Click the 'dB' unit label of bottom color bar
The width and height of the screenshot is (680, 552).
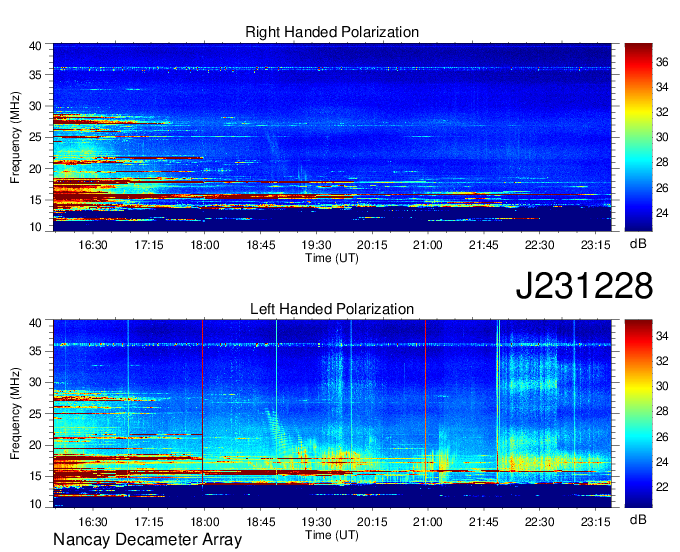[638, 520]
